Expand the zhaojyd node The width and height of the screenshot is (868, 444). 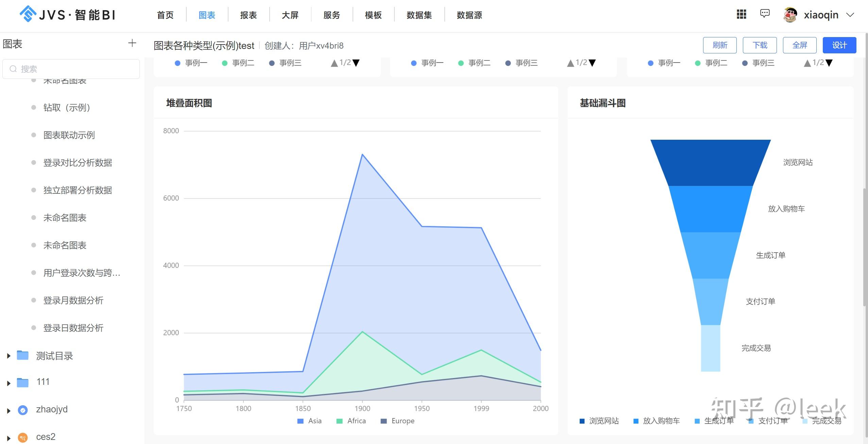(9, 411)
